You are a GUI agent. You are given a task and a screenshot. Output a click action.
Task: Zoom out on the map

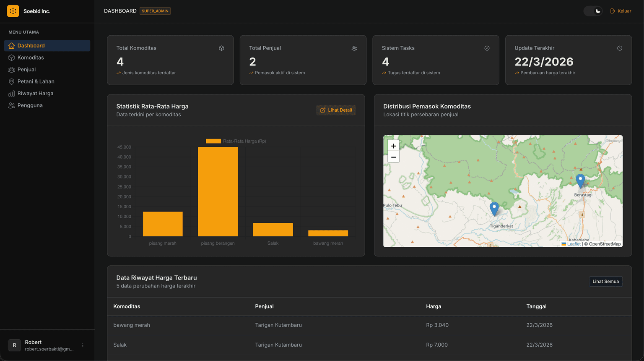393,157
